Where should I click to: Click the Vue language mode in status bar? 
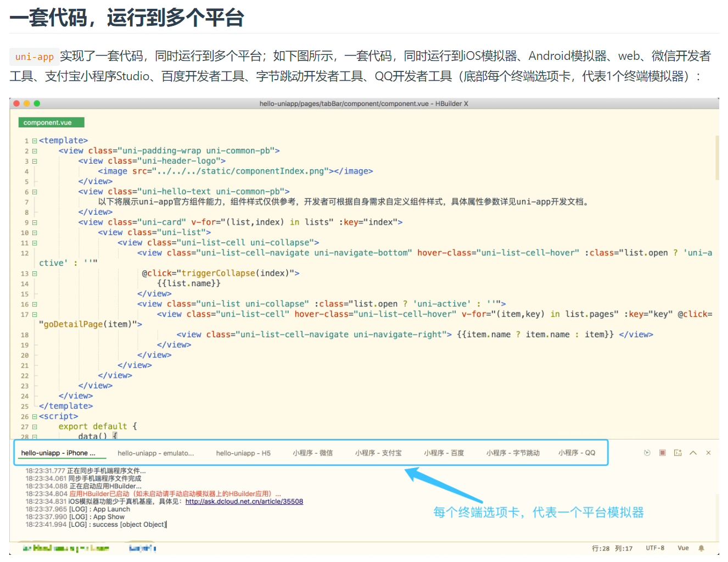683,548
